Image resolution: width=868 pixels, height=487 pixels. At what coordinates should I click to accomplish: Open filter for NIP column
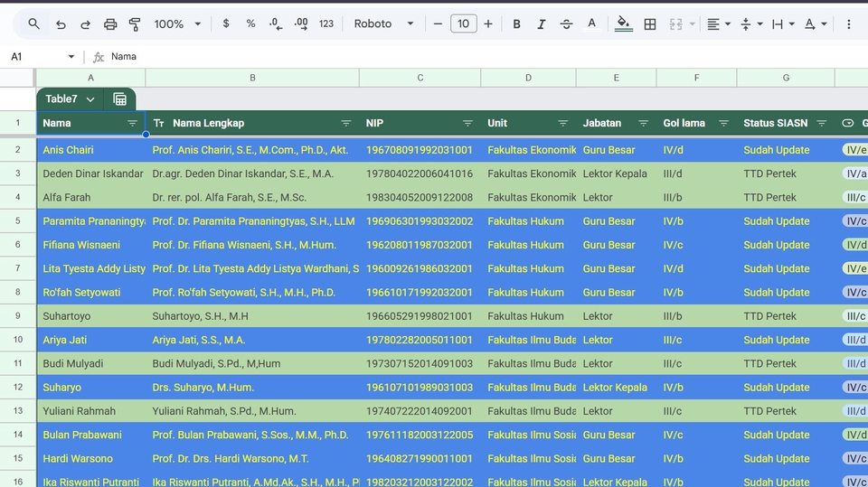[467, 124]
